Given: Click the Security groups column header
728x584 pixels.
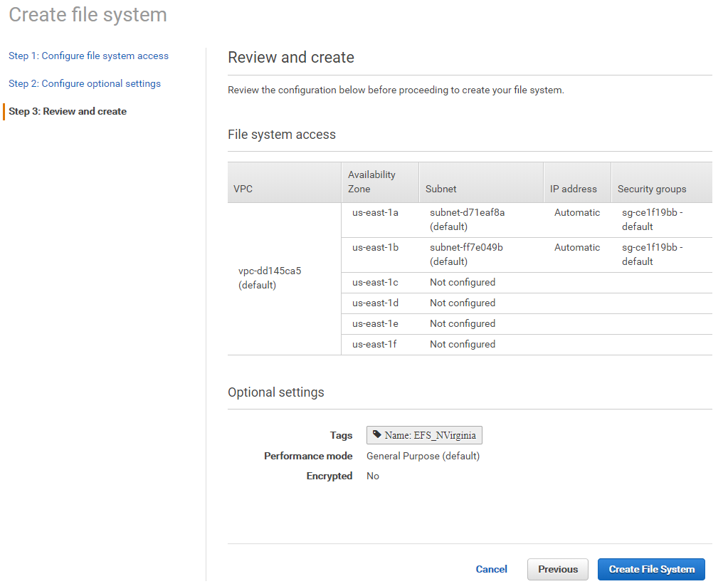Looking at the screenshot, I should click(x=652, y=189).
